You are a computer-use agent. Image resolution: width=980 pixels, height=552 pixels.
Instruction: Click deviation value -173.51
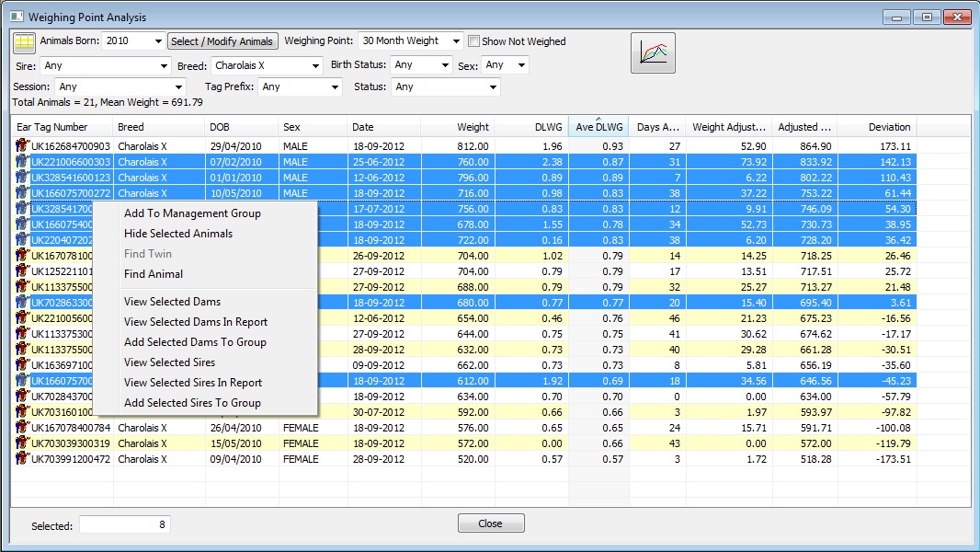[894, 459]
